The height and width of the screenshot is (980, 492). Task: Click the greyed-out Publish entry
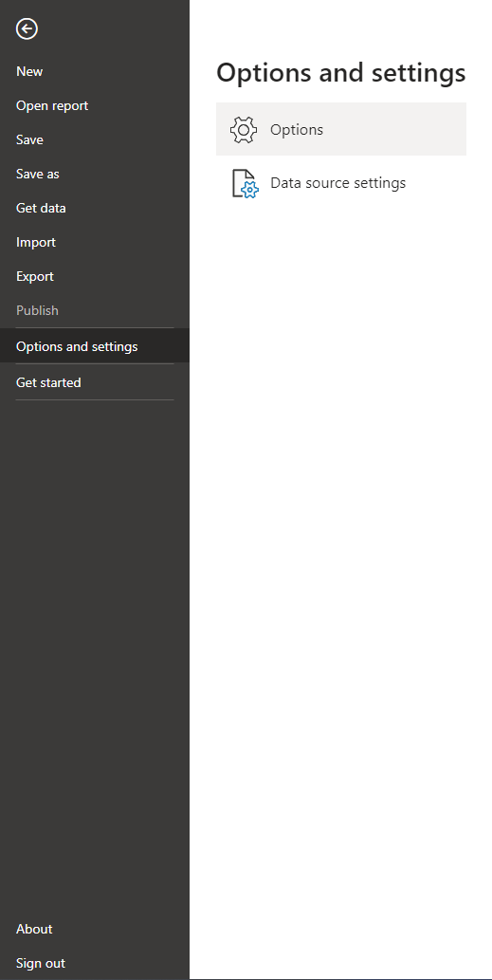point(38,310)
